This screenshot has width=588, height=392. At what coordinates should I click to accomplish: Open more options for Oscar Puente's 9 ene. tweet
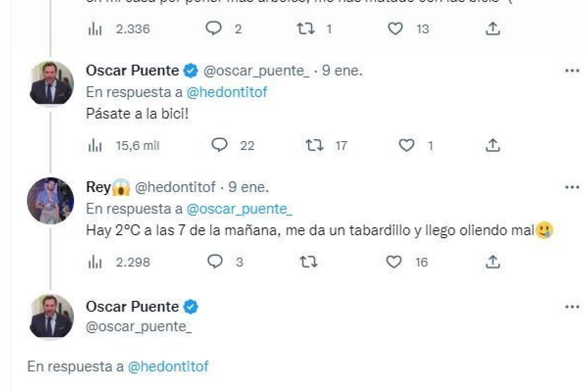pyautogui.click(x=572, y=71)
